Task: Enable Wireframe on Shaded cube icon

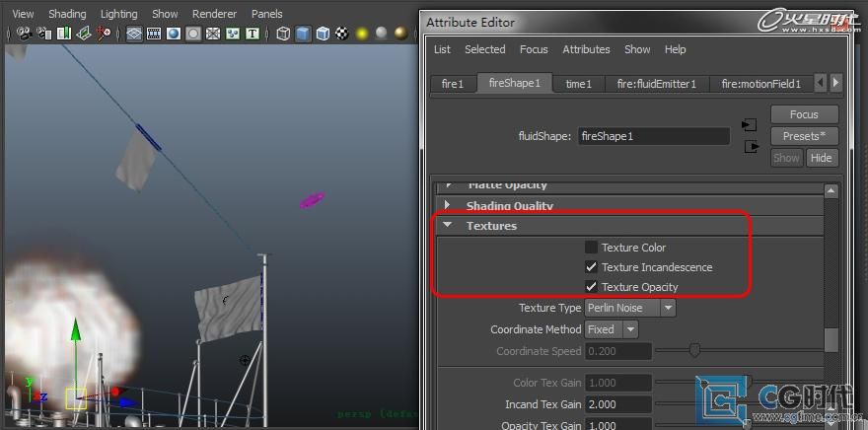Action: pyautogui.click(x=323, y=34)
